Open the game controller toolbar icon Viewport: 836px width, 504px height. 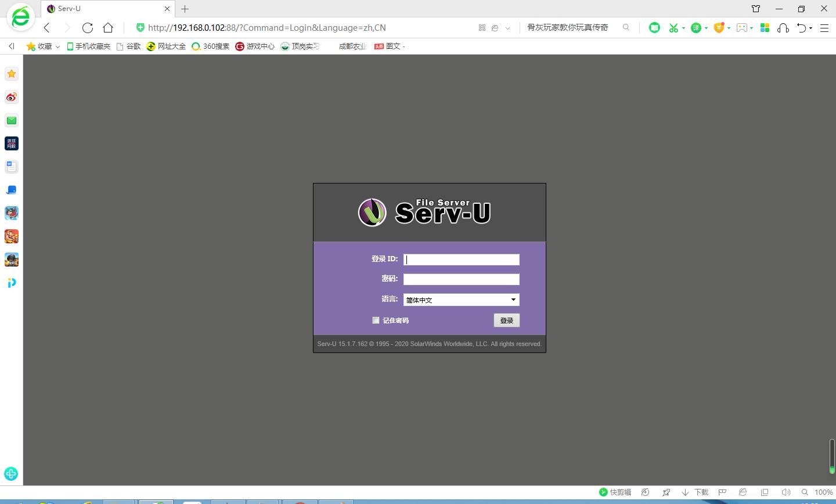click(741, 27)
